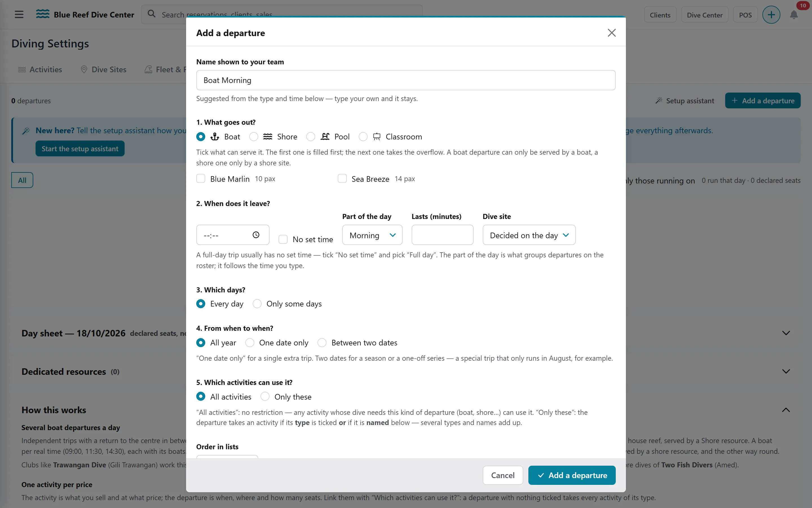This screenshot has width=812, height=508.
Task: Open the Dive Center header item
Action: pos(705,15)
